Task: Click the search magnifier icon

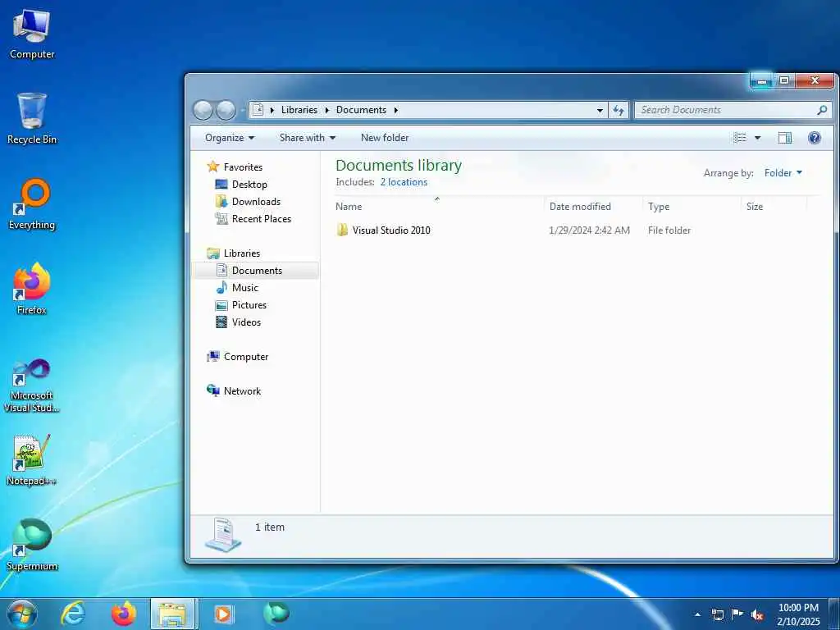Action: [822, 110]
